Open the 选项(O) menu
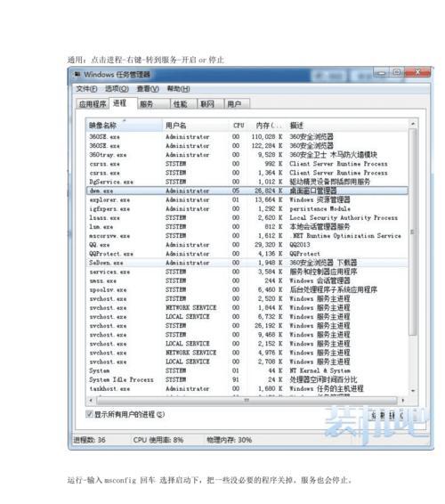This screenshot has height=504, width=445. pos(117,89)
